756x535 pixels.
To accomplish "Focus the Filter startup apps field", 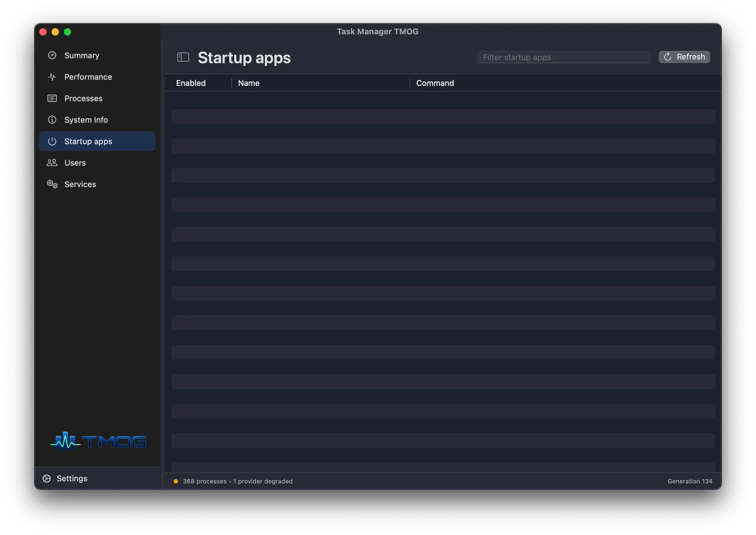I will pyautogui.click(x=564, y=57).
